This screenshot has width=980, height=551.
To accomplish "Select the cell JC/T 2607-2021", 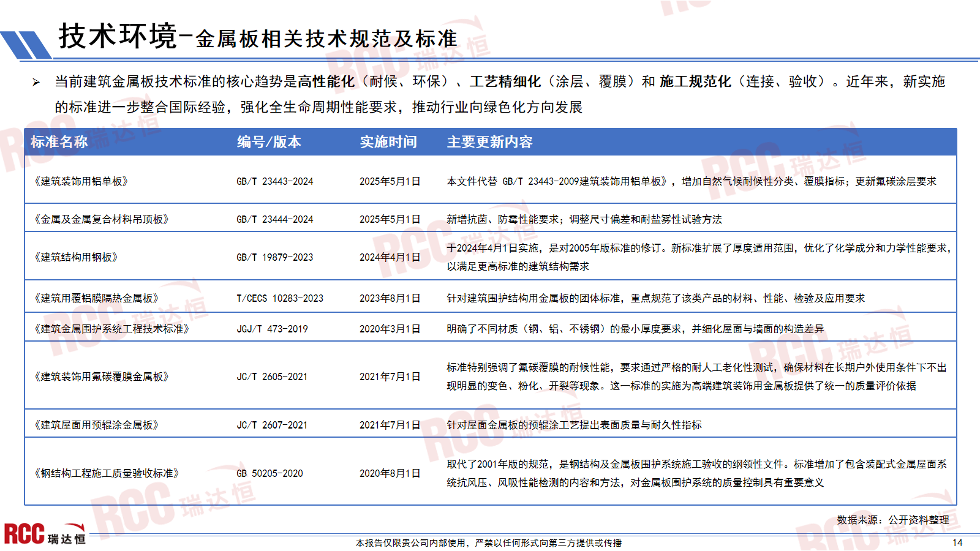I will point(273,425).
